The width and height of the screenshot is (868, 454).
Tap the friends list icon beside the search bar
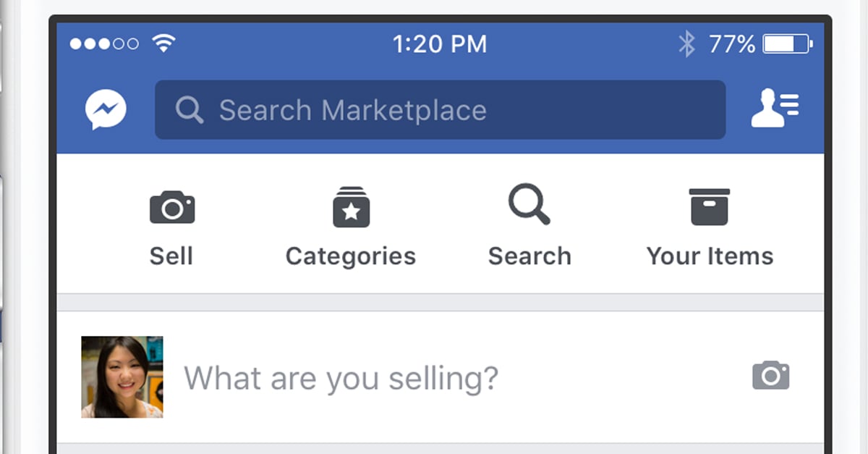point(775,109)
